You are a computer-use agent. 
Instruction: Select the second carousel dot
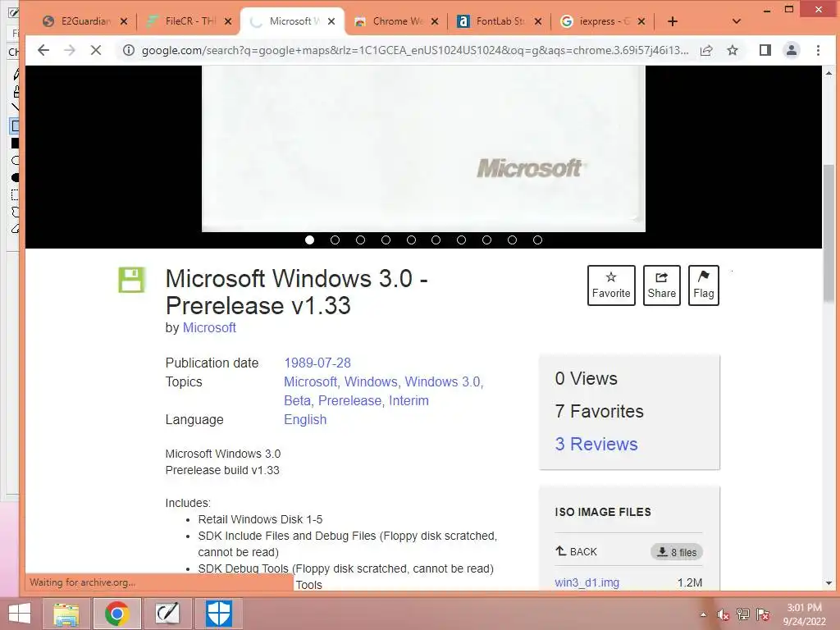(x=336, y=240)
